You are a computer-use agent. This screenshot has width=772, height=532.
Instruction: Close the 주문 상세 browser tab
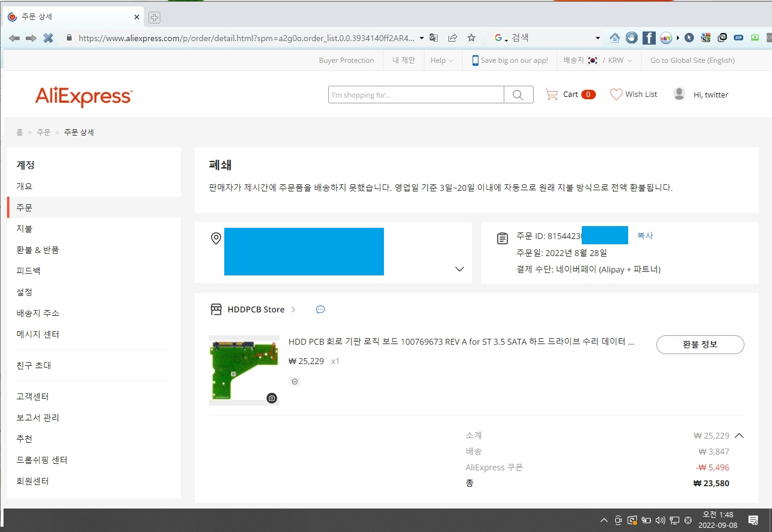(137, 17)
